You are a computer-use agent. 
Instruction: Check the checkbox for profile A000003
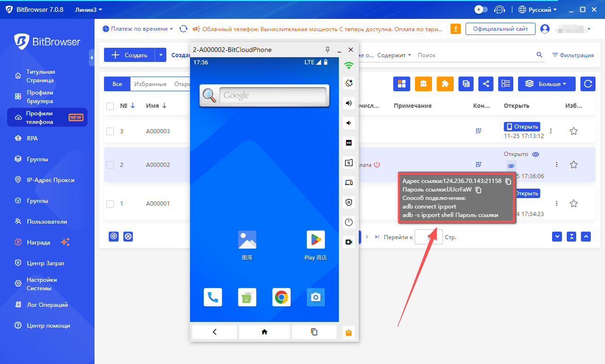coord(110,131)
